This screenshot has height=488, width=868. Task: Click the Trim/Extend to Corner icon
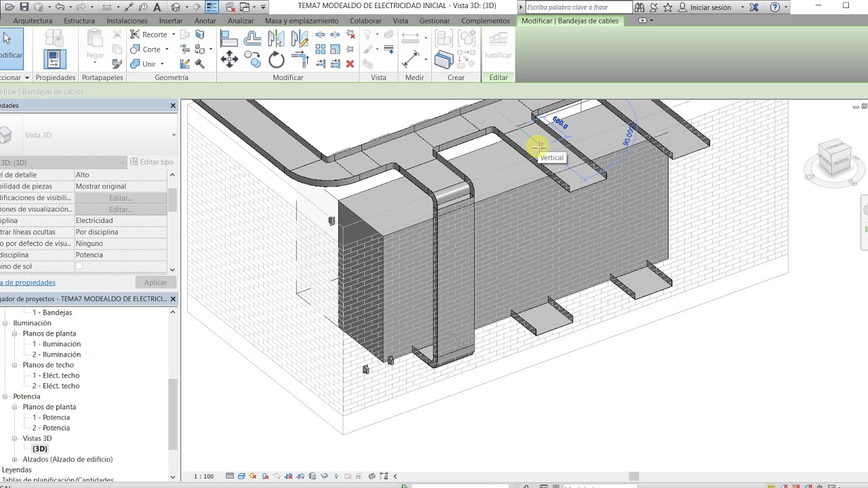(x=300, y=60)
